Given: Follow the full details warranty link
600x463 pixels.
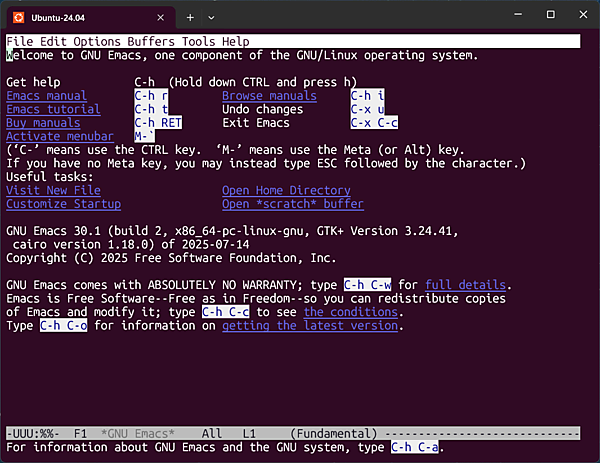Looking at the screenshot, I should point(465,285).
